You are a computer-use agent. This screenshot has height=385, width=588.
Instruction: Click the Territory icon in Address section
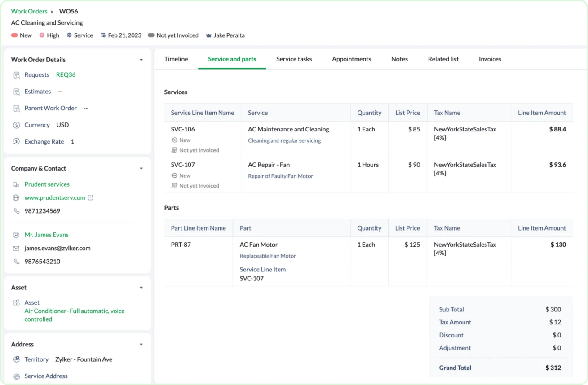point(17,359)
